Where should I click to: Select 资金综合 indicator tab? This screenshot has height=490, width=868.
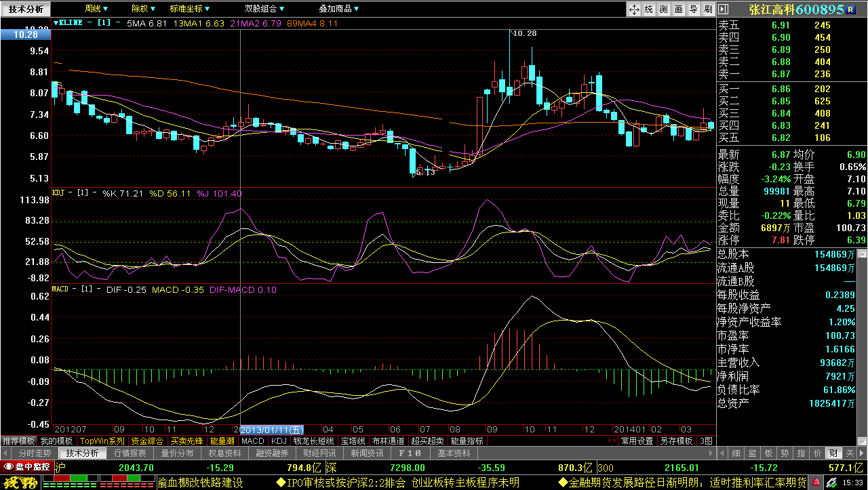(147, 441)
